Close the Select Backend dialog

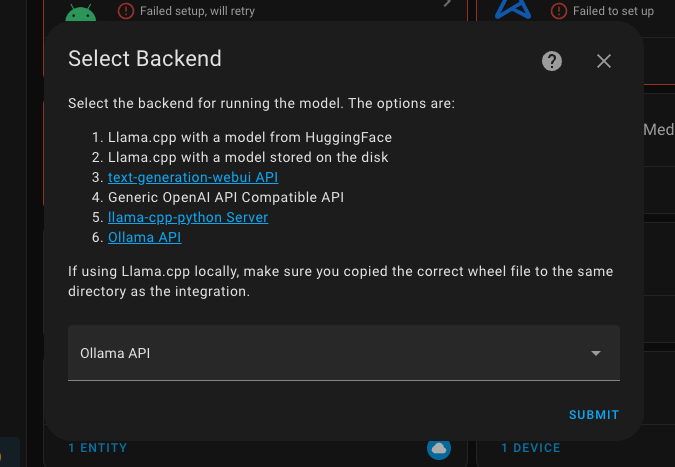[604, 61]
